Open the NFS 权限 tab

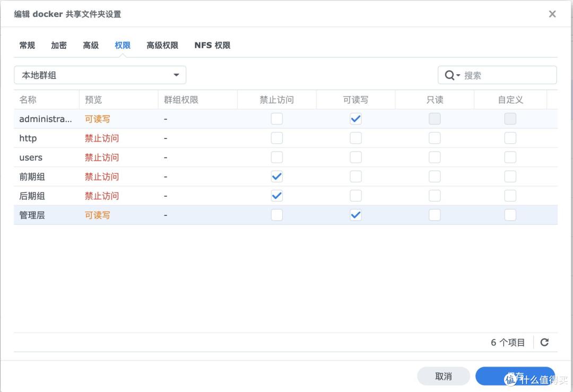tap(212, 45)
